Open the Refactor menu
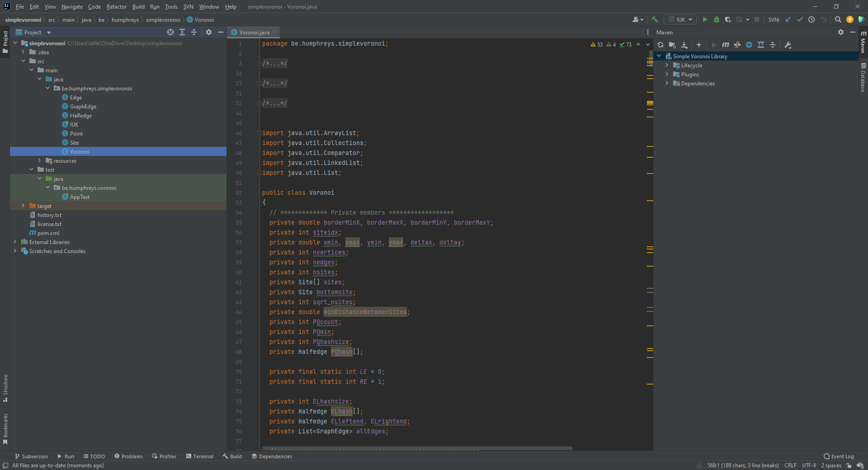 (x=116, y=7)
